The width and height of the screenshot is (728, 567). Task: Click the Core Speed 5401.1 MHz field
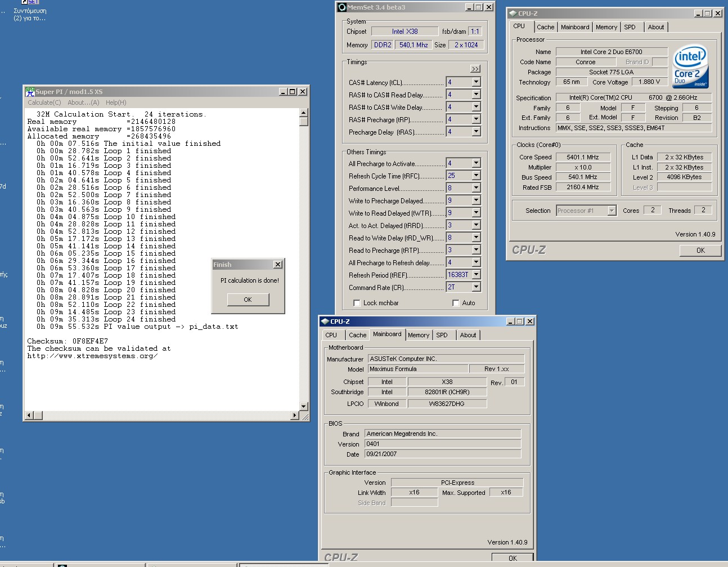click(583, 157)
